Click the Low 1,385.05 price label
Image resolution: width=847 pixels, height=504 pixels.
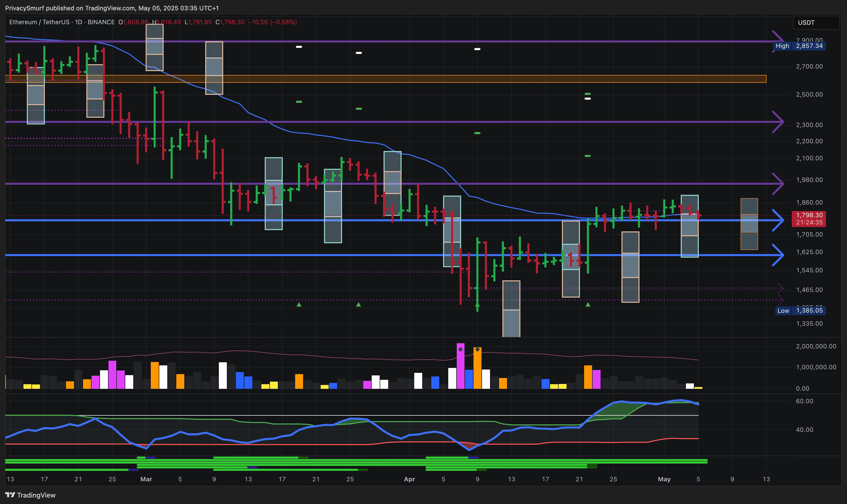800,310
